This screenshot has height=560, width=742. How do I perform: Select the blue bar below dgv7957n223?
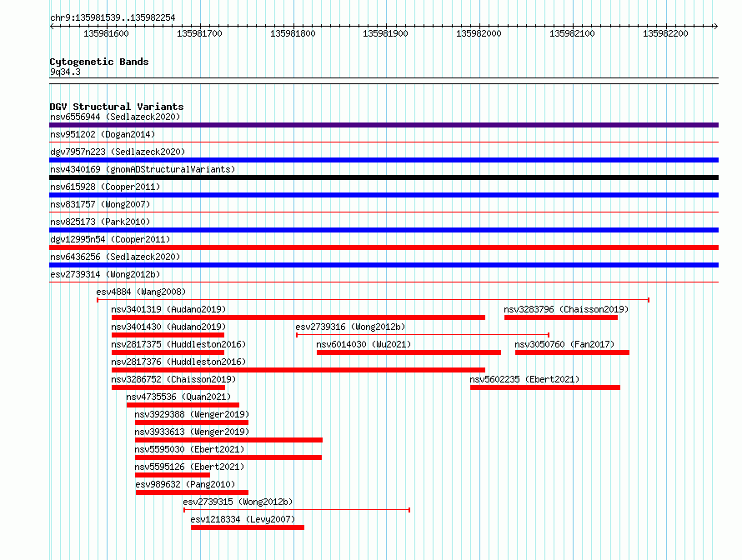pyautogui.click(x=384, y=160)
